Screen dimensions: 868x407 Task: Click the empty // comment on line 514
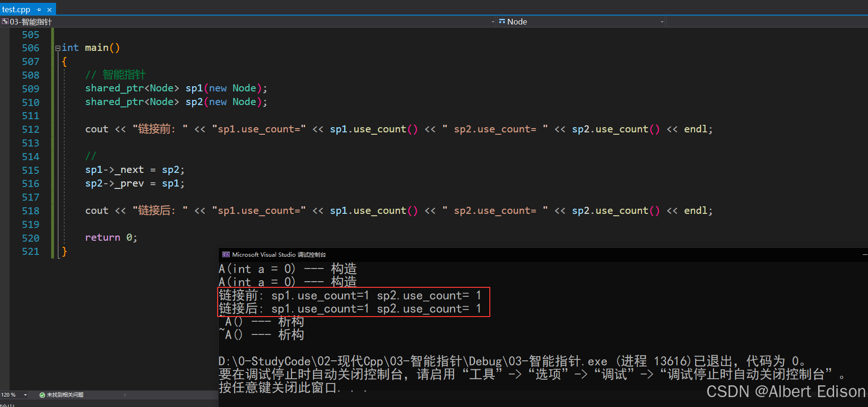click(90, 156)
